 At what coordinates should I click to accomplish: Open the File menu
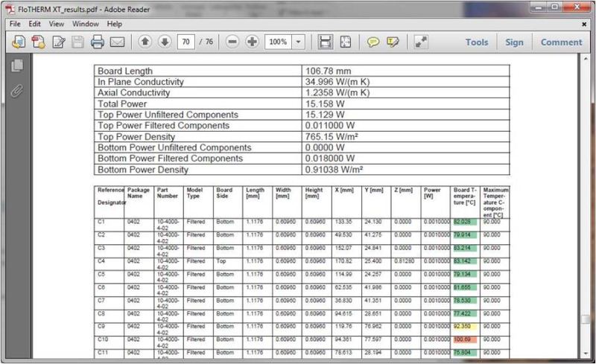[x=15, y=24]
